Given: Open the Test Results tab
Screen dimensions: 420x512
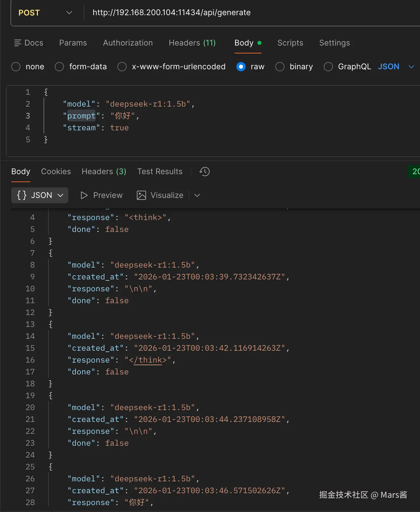Looking at the screenshot, I should point(160,172).
